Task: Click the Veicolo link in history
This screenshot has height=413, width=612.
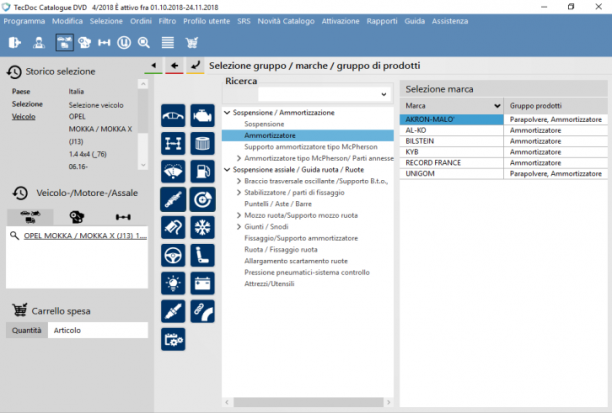Action: 23,116
